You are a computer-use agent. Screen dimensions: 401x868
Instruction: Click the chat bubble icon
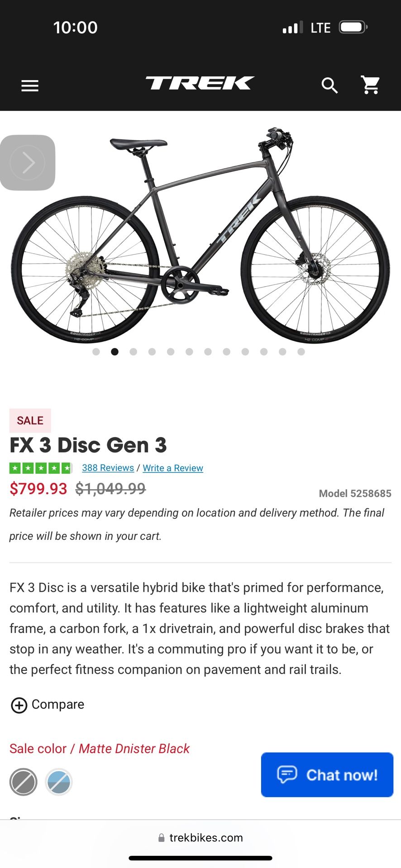pyautogui.click(x=287, y=774)
